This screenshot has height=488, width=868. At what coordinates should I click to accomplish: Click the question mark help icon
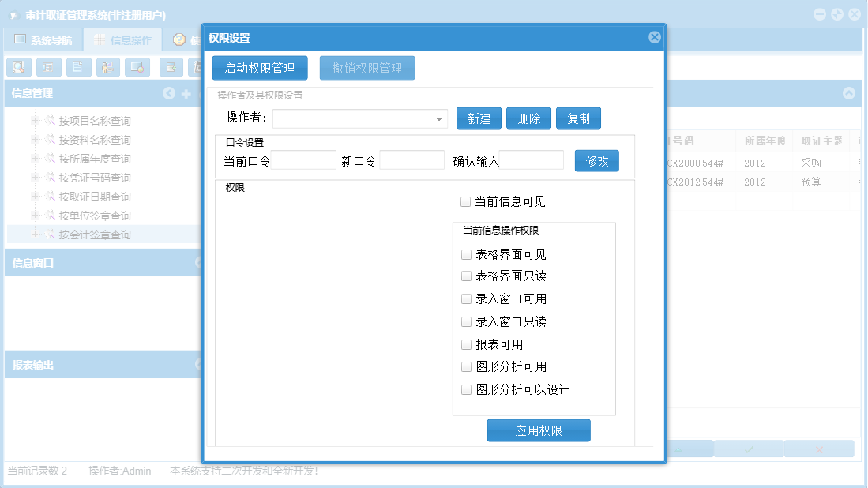coord(178,39)
